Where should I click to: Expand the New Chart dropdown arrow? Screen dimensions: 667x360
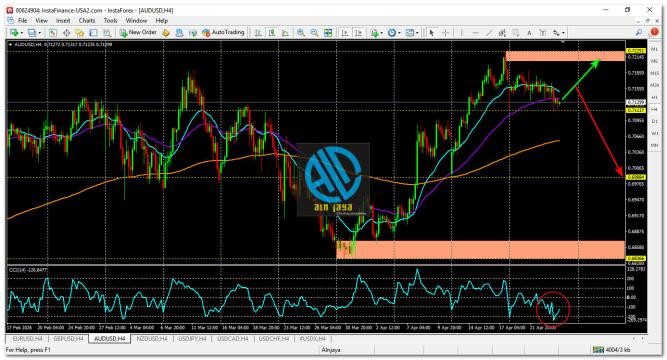click(x=21, y=33)
